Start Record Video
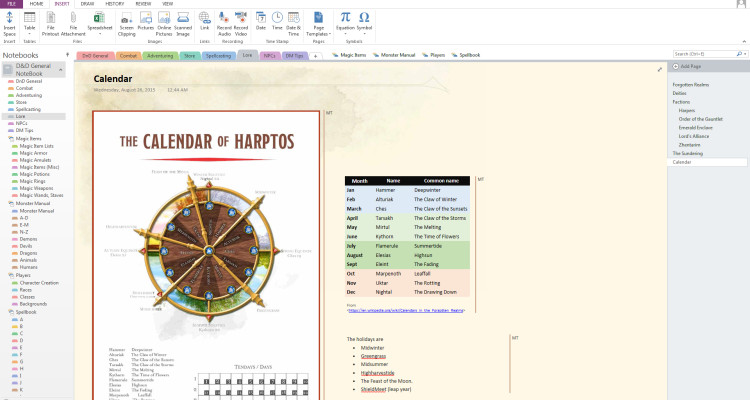This screenshot has height=400, width=750. 241,24
